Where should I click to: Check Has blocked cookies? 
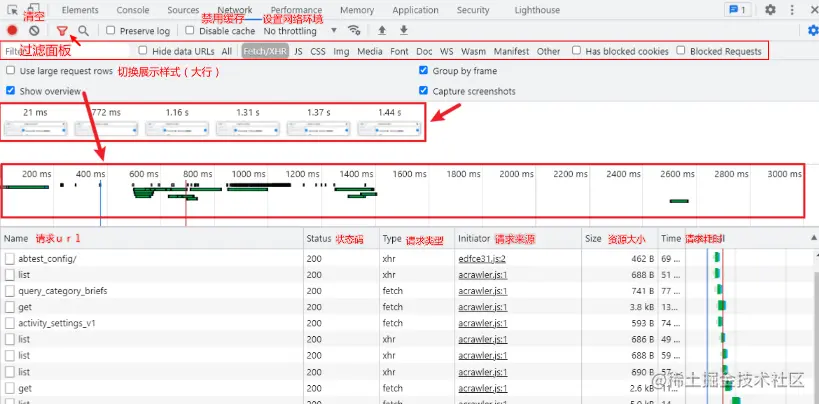pos(576,50)
